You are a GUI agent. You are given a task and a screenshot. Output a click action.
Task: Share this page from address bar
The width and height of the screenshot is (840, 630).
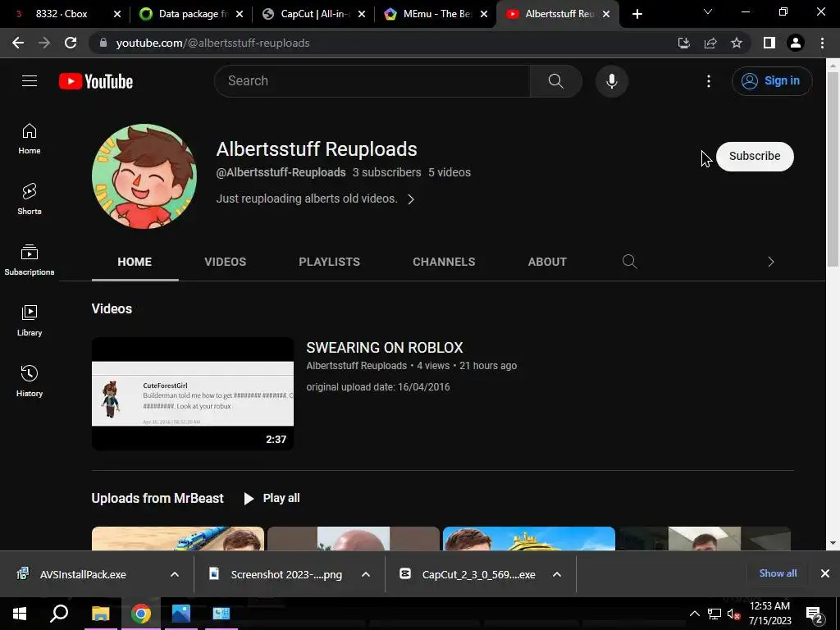coord(710,43)
